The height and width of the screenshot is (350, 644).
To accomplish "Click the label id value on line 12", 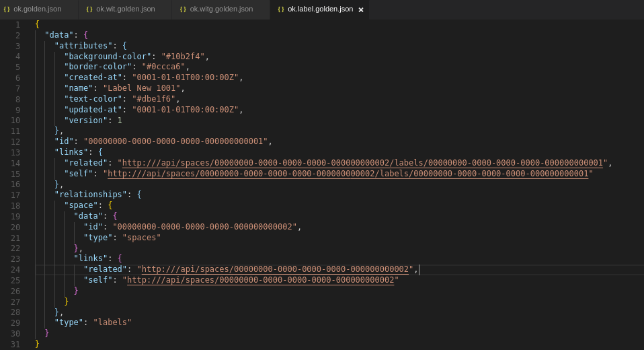I will [175, 141].
